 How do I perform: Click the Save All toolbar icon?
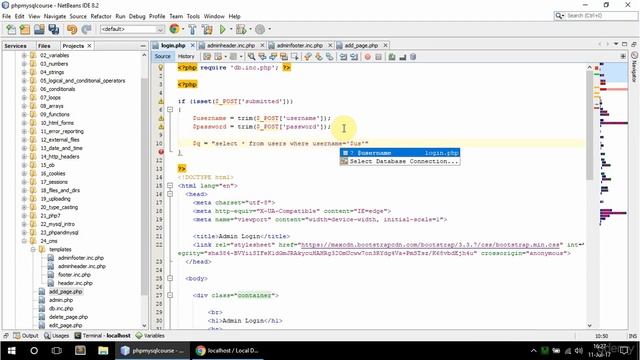pyautogui.click(x=53, y=29)
